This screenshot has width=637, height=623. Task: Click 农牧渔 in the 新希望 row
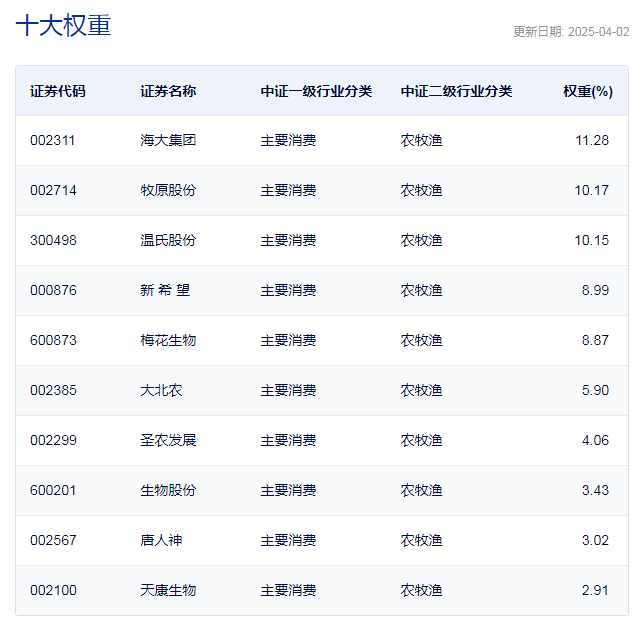coord(421,290)
